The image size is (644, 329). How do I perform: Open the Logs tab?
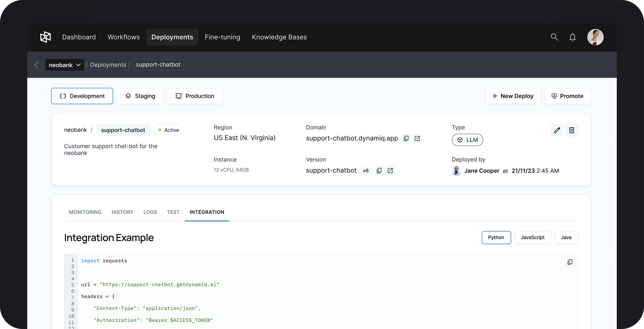point(150,212)
